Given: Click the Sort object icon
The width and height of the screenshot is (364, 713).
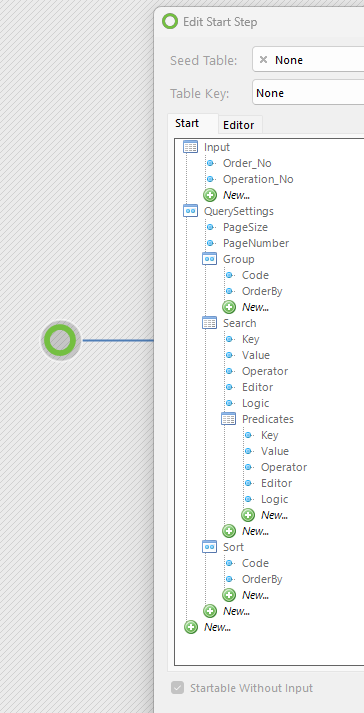Looking at the screenshot, I should (209, 547).
